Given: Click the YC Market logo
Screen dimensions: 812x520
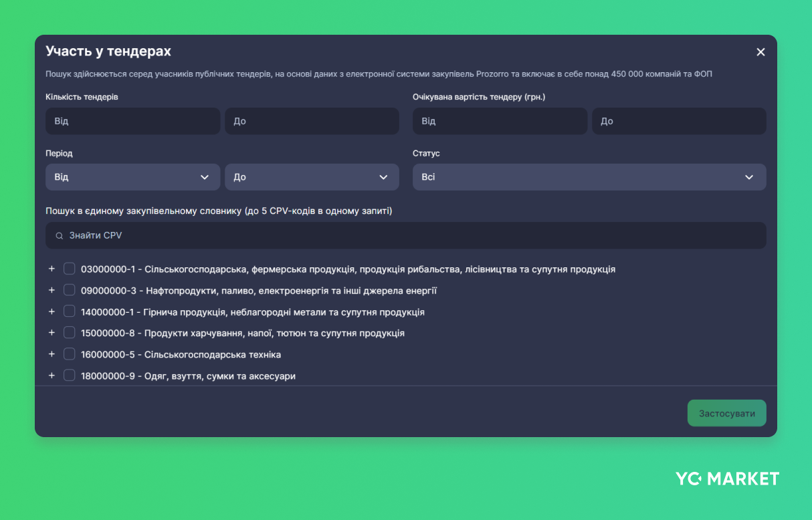Looking at the screenshot, I should [727, 479].
